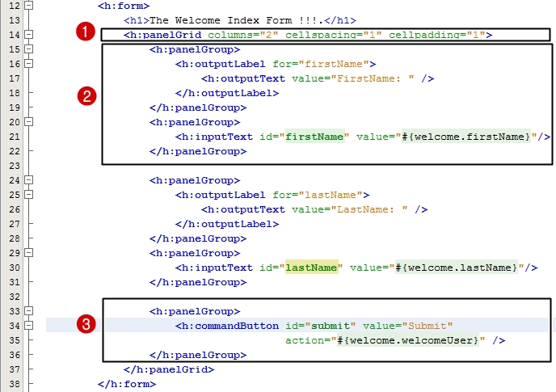Image resolution: width=556 pixels, height=392 pixels.
Task: Click the #{welcome.firstName} expression
Action: tap(466, 137)
